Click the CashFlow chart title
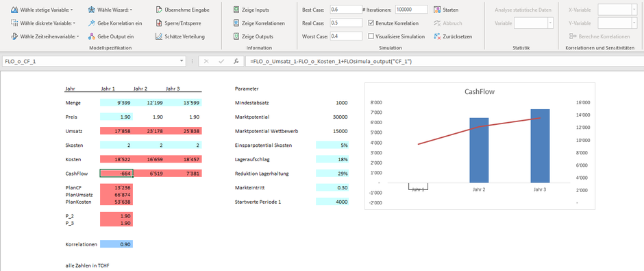The image size is (644, 271). point(480,92)
